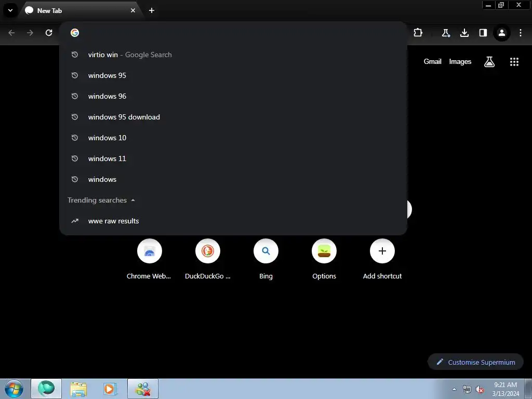The image size is (532, 399).
Task: Click the taskbar clock showing 9:21 AM
Action: tap(505, 389)
